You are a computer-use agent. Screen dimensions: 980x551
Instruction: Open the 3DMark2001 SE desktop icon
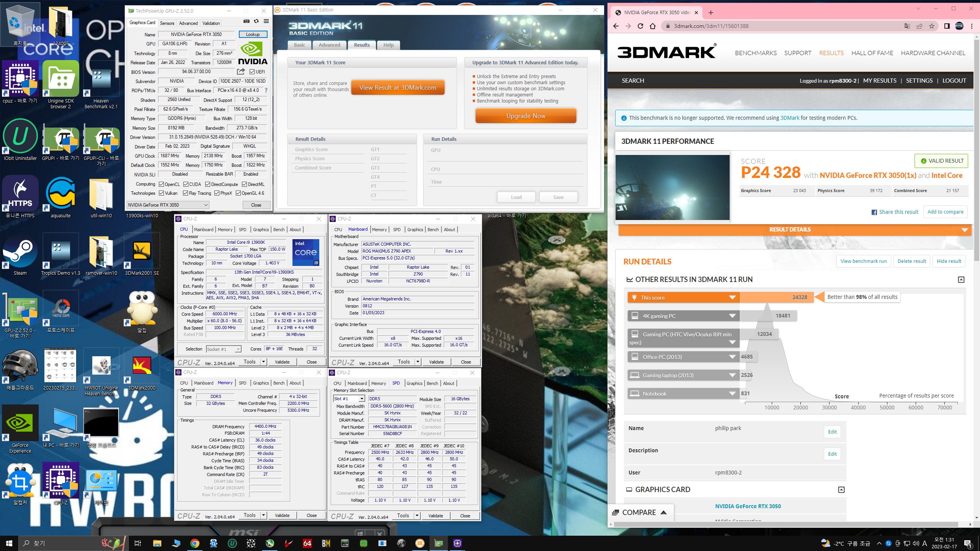tap(142, 255)
